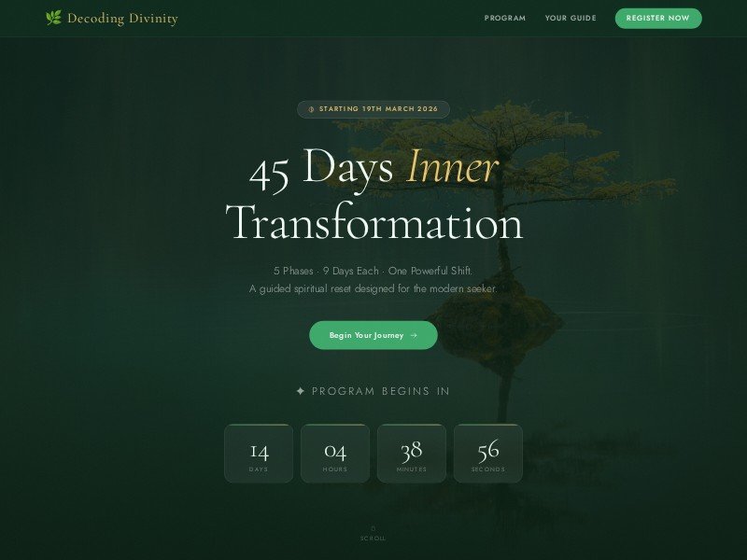Click the SCROLL label at the bottom
747x560 pixels.
(373, 537)
